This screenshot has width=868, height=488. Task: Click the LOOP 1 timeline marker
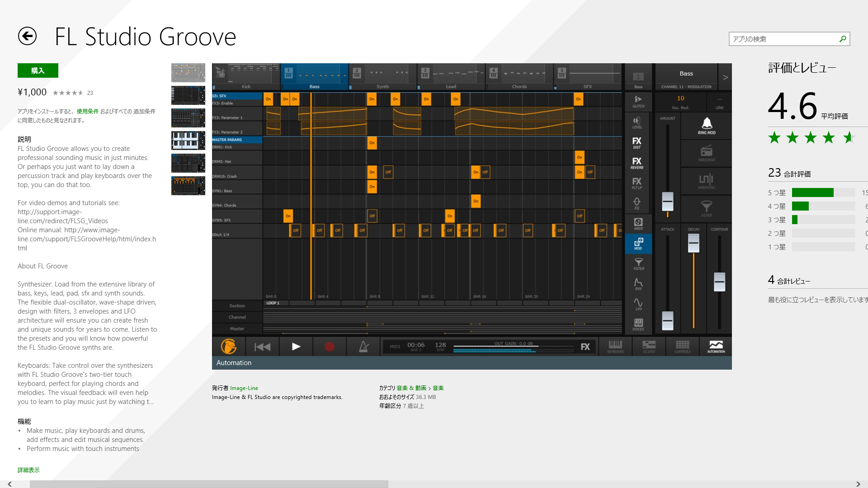[273, 303]
